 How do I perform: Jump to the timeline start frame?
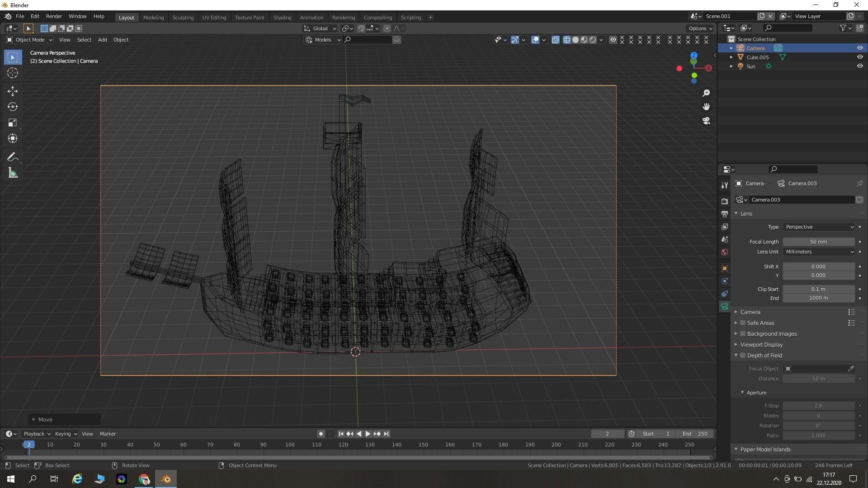point(341,434)
